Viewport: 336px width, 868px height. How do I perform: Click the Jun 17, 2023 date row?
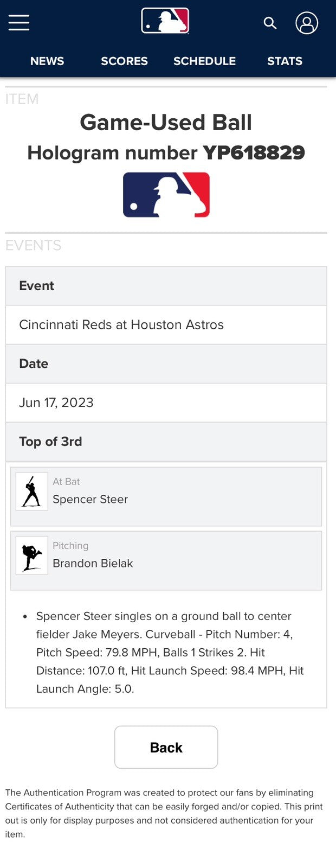(x=166, y=403)
